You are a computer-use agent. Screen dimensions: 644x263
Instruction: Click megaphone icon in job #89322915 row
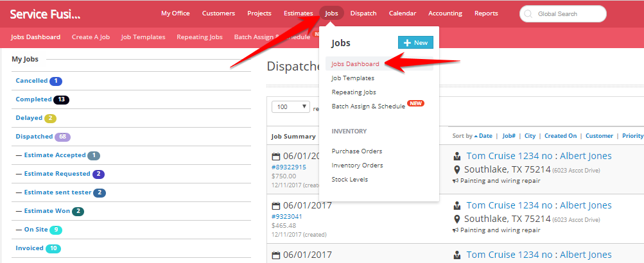click(455, 180)
